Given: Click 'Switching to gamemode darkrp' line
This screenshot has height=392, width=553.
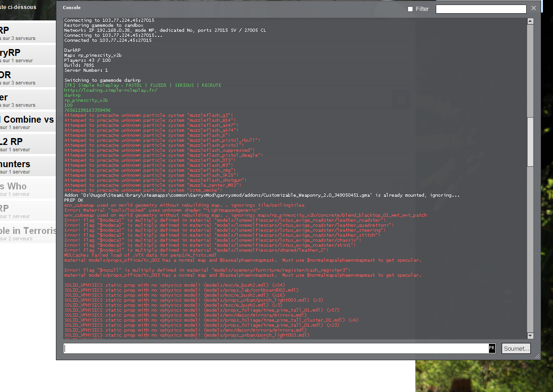Looking at the screenshot, I should coord(103,80).
